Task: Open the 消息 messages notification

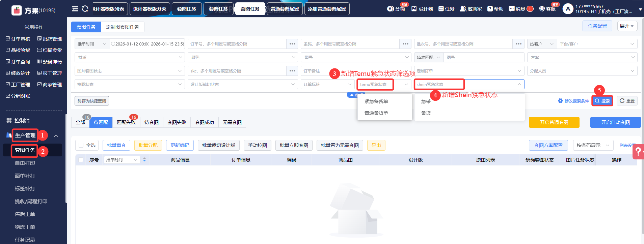Action: [x=521, y=9]
